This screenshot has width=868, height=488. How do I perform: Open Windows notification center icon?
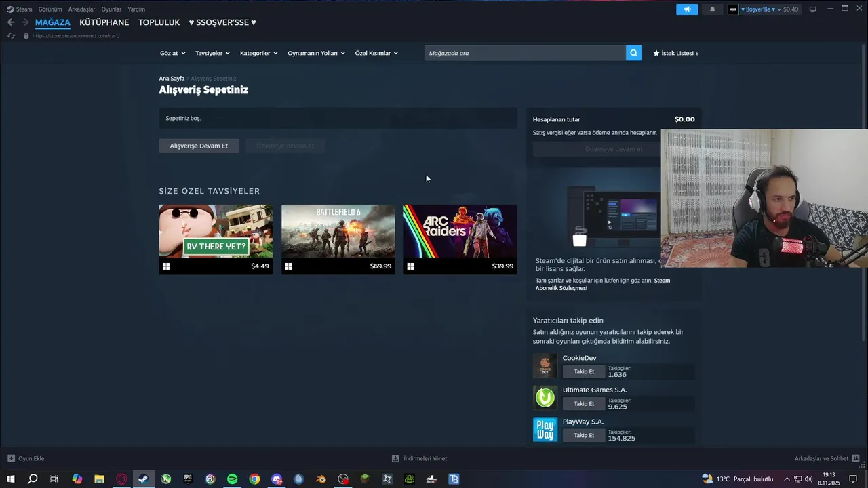click(853, 479)
